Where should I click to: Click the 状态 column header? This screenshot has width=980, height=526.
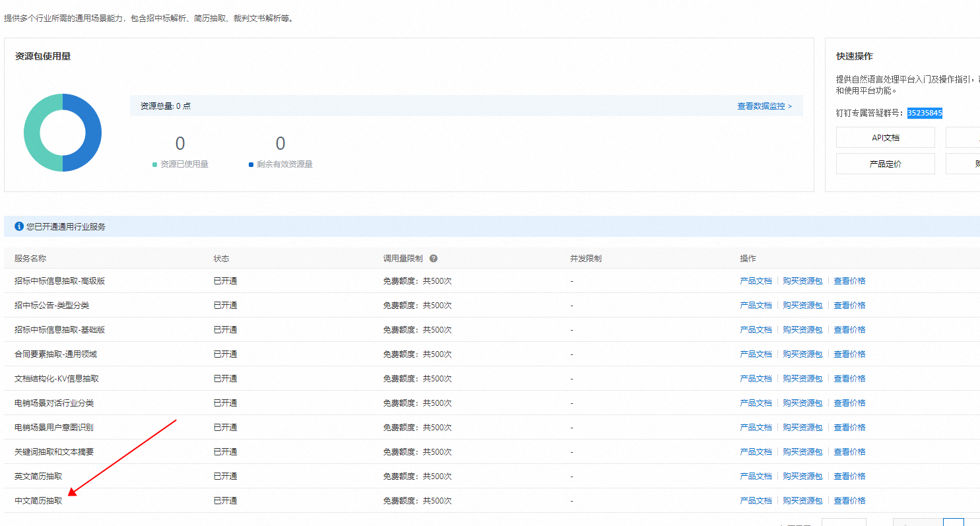click(x=221, y=259)
